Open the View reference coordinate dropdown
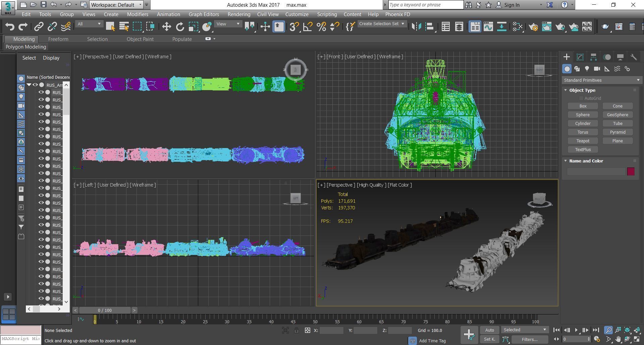Viewport: 644px width, 345px height. click(228, 24)
